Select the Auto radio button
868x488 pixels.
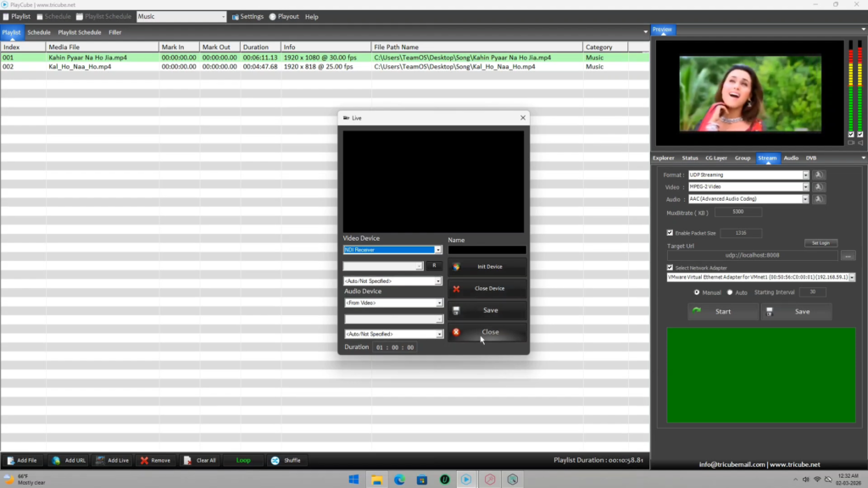point(730,292)
